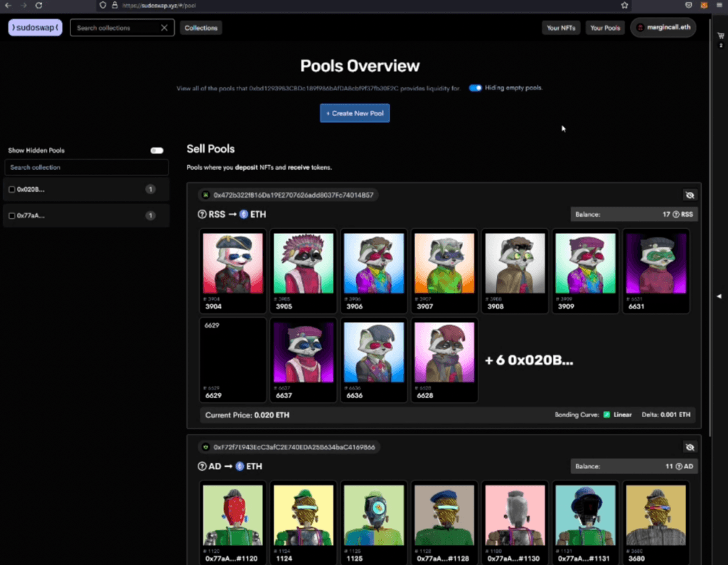Open margincall.eth account menu
Screen dimensions: 728x565
point(663,28)
